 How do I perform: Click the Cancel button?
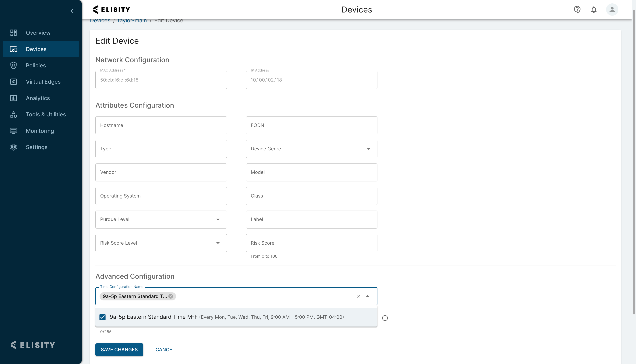[x=165, y=349]
